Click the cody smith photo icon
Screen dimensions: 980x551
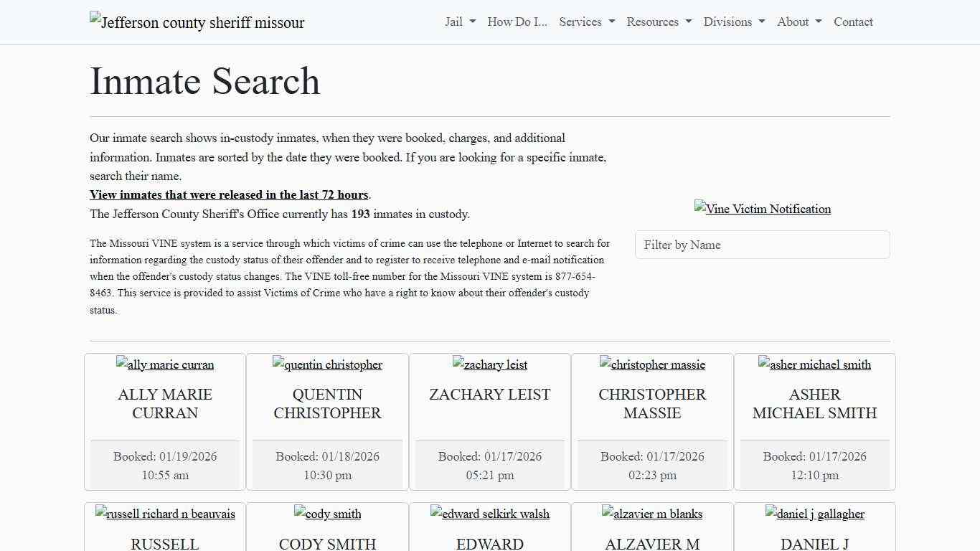(327, 514)
